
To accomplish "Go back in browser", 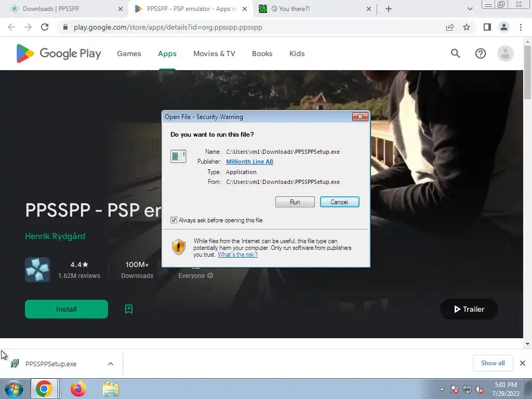I will 11,27.
